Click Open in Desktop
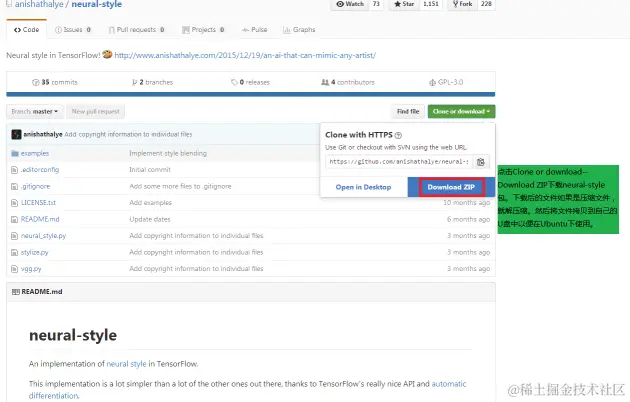 (363, 187)
